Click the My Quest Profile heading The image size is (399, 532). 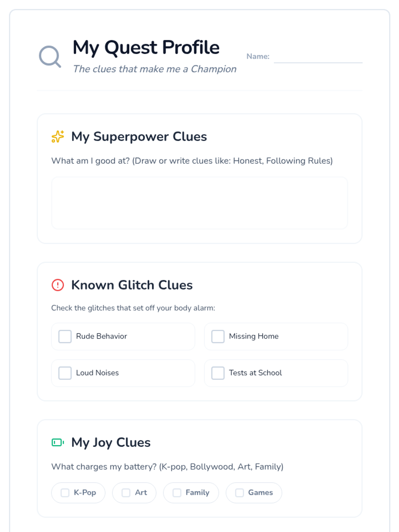[146, 48]
